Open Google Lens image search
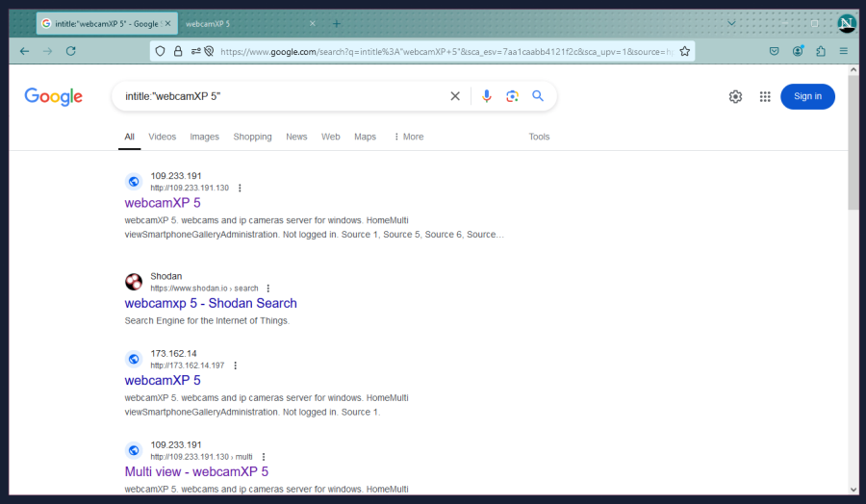The image size is (866, 504). (x=512, y=96)
